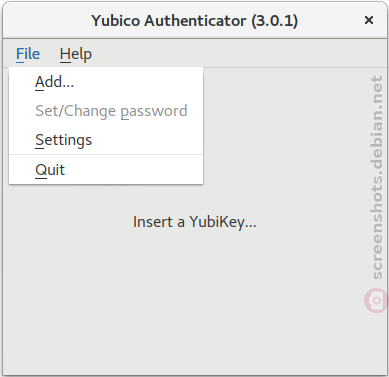Click blank window area below the YubiKey message

(x=195, y=300)
